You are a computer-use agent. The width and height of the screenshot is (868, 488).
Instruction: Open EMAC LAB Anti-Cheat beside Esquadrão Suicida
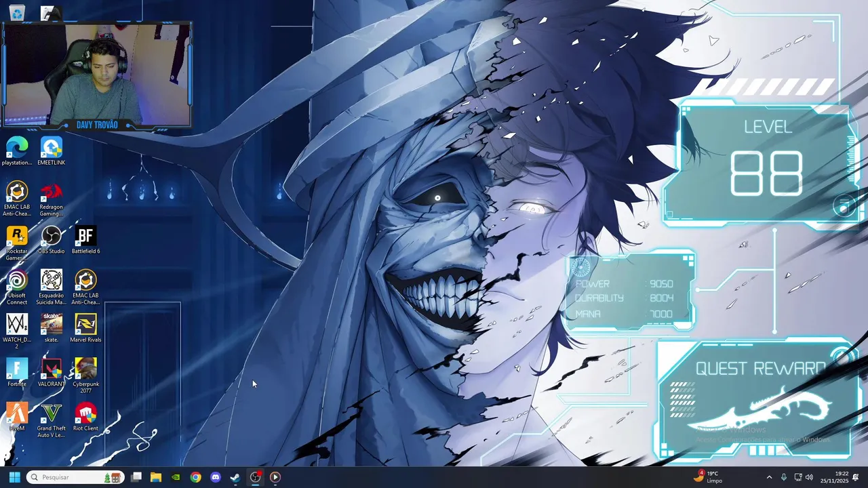(85, 287)
